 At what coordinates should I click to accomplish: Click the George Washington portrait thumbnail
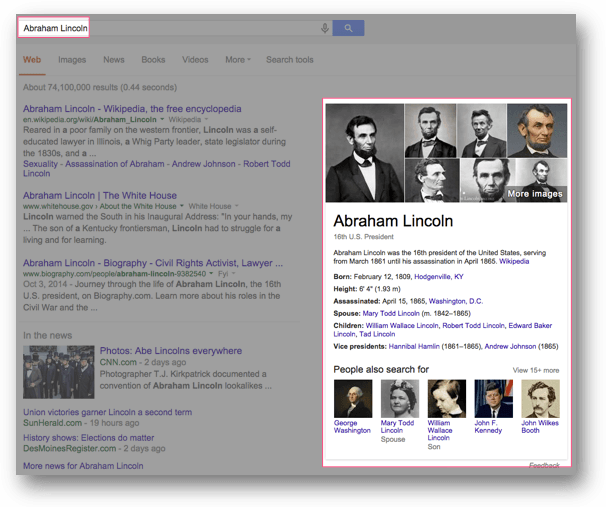point(353,398)
